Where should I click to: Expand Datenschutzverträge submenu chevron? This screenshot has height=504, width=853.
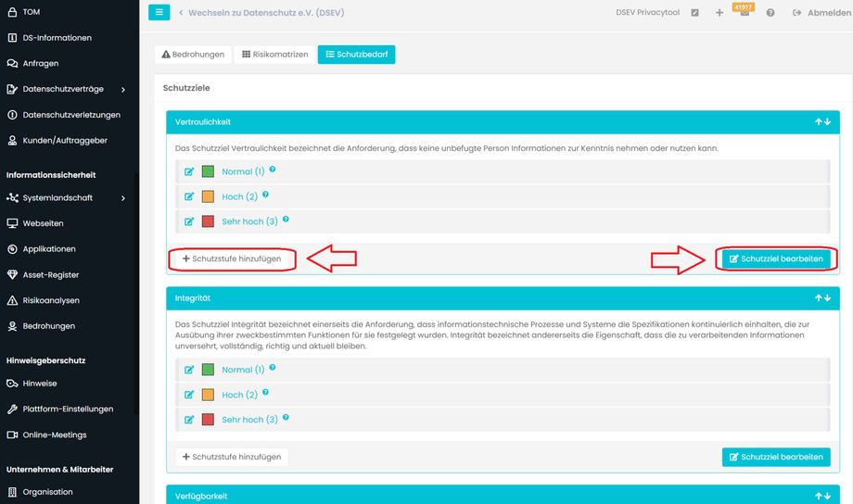point(123,89)
